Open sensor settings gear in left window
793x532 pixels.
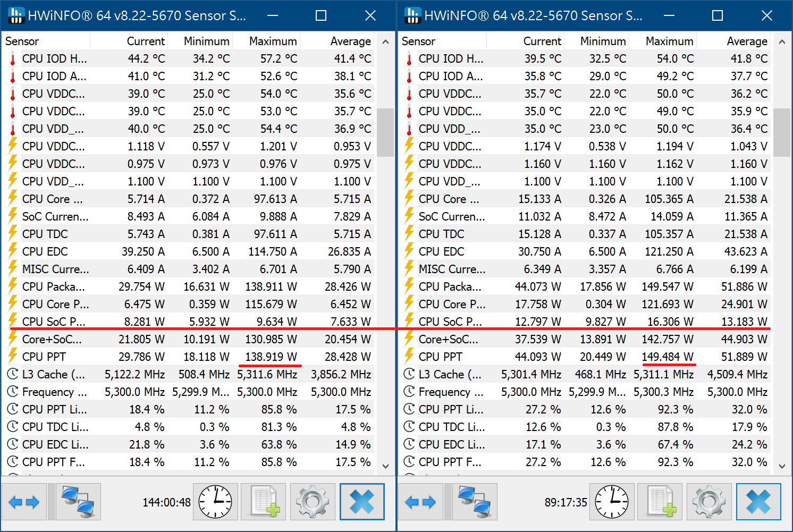tap(313, 502)
